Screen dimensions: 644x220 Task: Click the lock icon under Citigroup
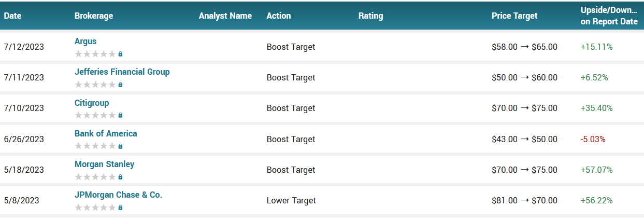tap(120, 115)
